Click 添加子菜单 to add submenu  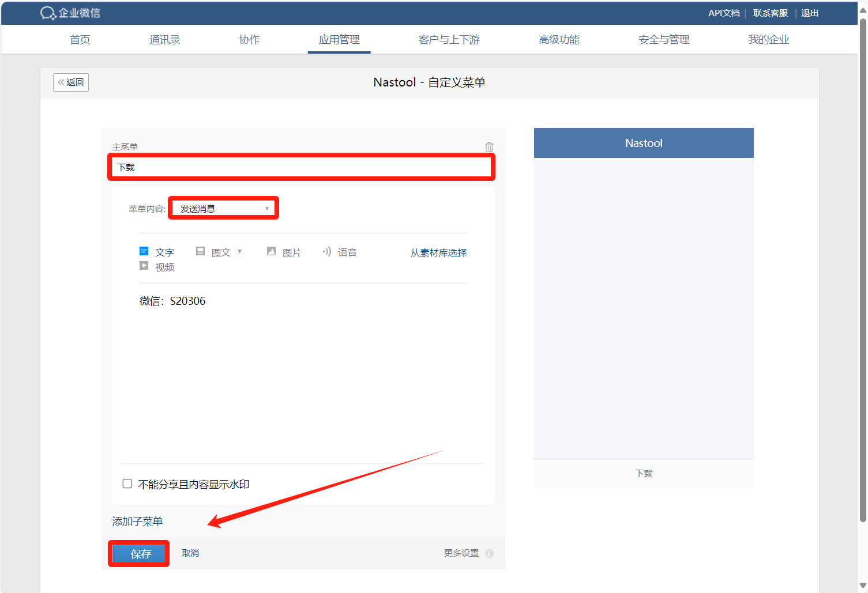pos(137,522)
